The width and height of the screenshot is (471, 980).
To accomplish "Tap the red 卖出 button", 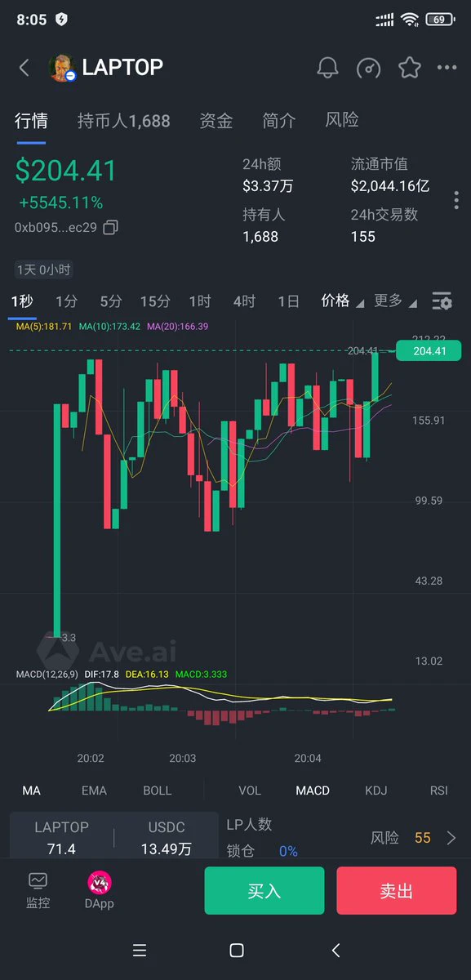I will (x=397, y=890).
